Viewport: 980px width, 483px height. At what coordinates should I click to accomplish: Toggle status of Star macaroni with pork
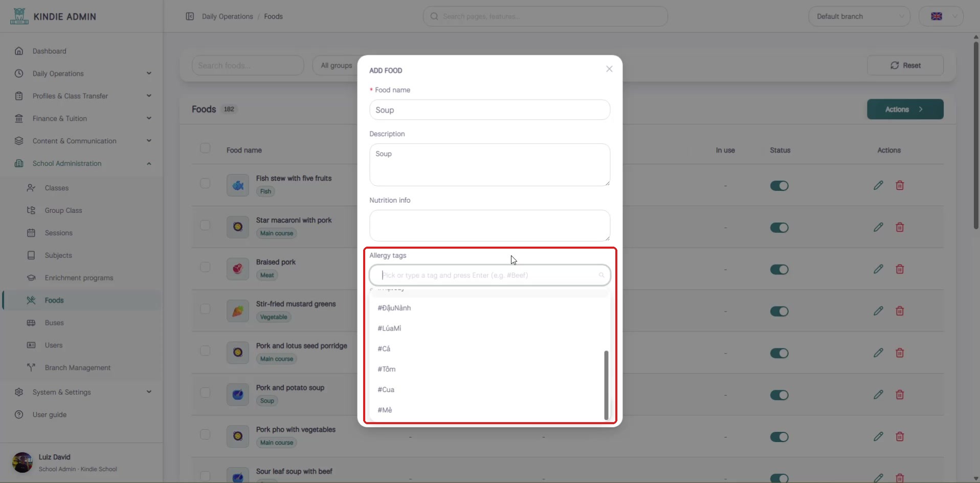[779, 228]
